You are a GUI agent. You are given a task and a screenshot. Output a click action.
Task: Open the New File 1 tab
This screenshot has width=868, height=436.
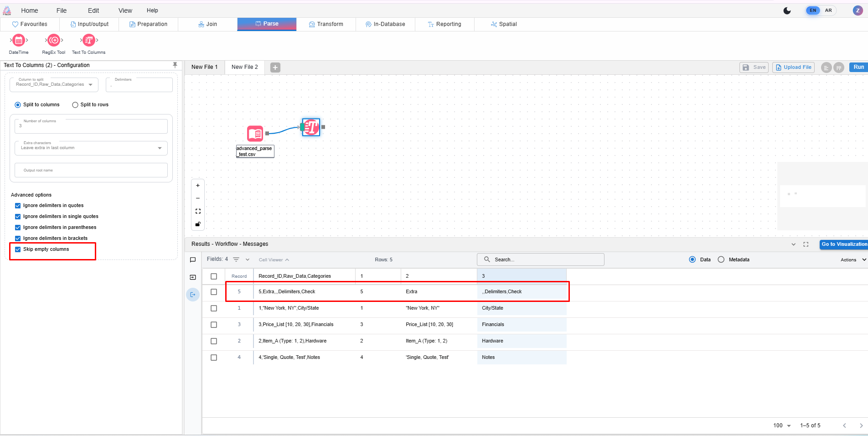[x=204, y=67]
